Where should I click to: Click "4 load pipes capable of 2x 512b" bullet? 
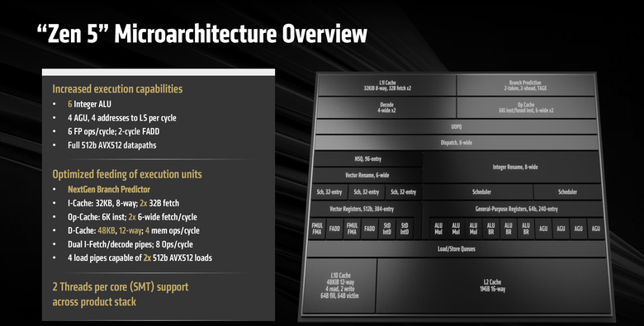pos(140,258)
